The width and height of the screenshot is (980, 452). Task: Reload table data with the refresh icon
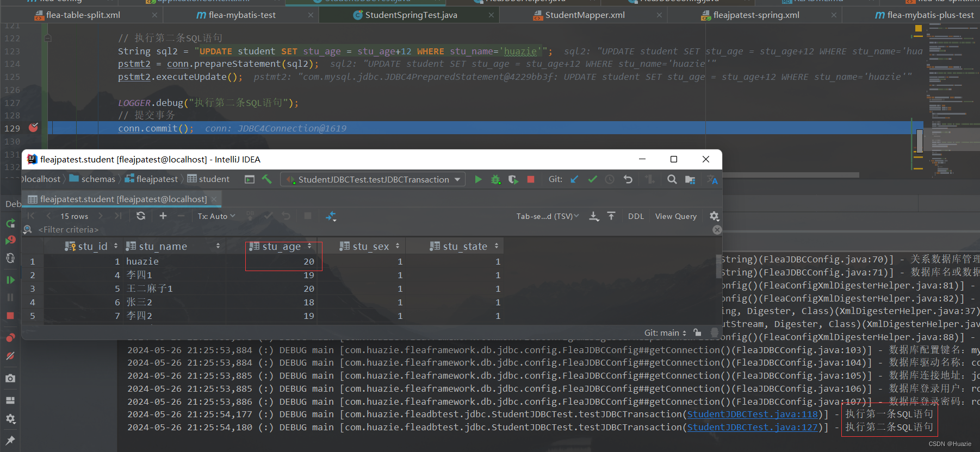(141, 216)
